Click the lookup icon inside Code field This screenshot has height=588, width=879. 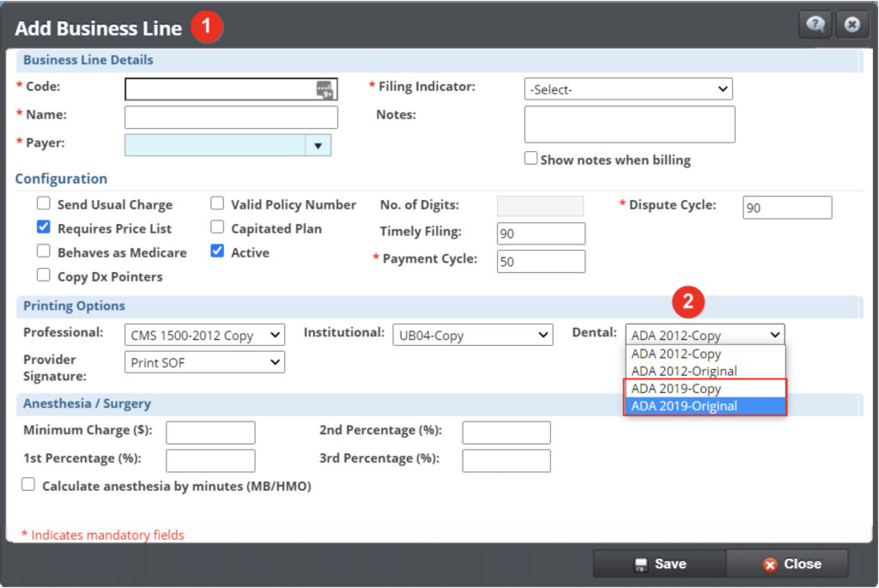tap(324, 89)
